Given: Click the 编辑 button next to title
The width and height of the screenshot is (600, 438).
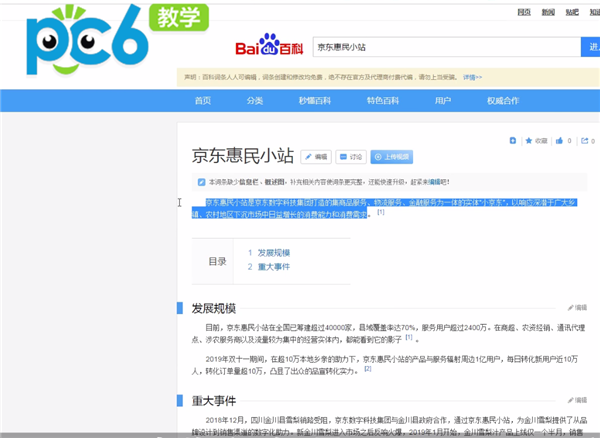Looking at the screenshot, I should 316,157.
